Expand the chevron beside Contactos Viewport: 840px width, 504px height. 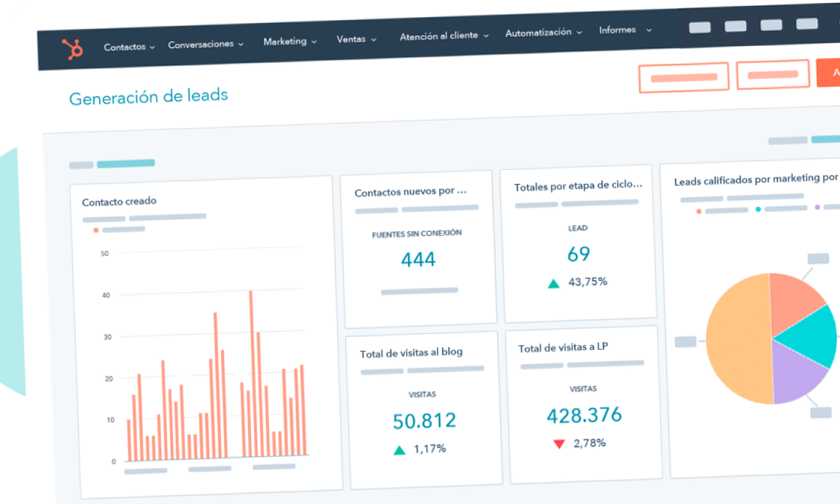point(152,47)
